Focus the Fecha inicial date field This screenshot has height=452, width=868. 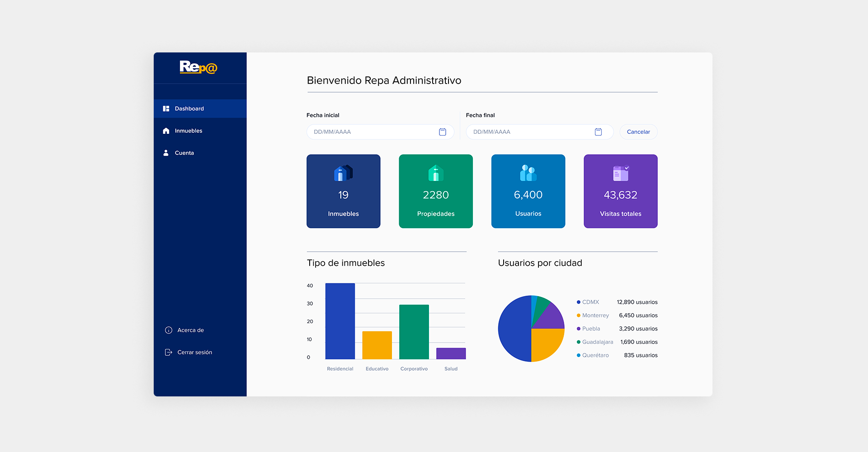(x=371, y=132)
